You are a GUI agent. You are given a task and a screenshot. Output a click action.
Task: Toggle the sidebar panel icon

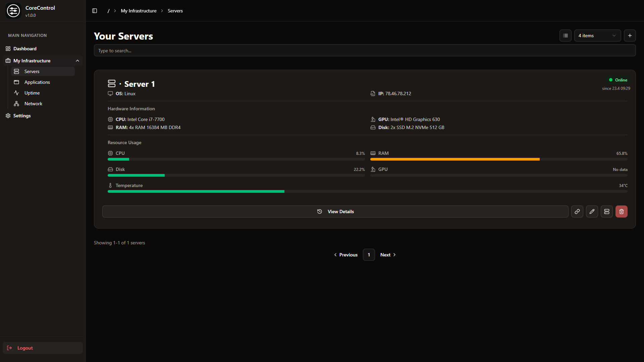coord(95,11)
